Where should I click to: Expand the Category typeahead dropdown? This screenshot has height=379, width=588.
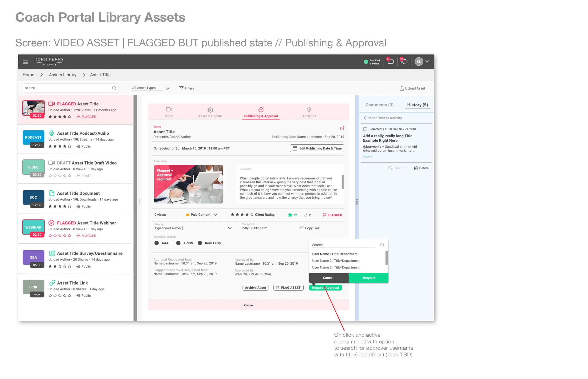pyautogui.click(x=230, y=228)
